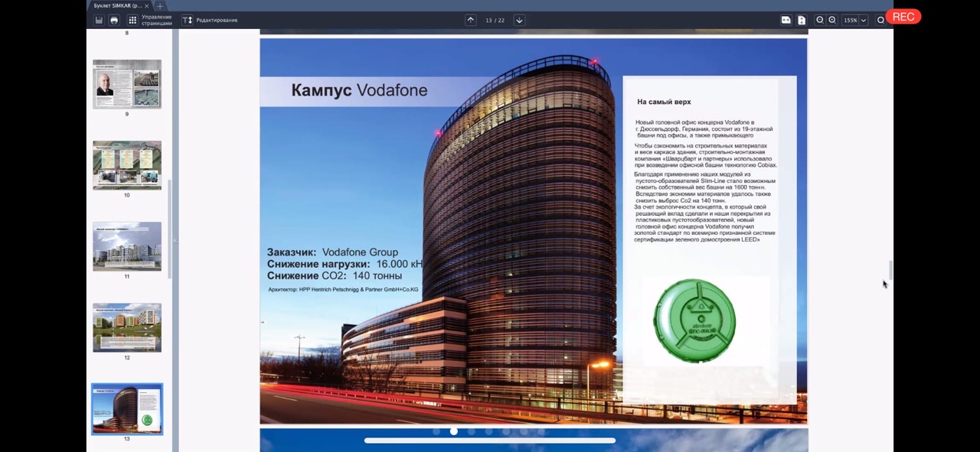
Task: Click the highlighted white pagination dot
Action: (x=454, y=431)
